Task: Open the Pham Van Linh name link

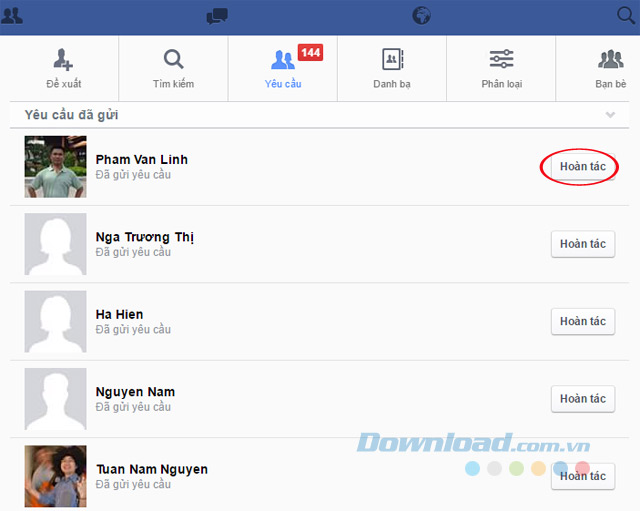Action: tap(142, 160)
